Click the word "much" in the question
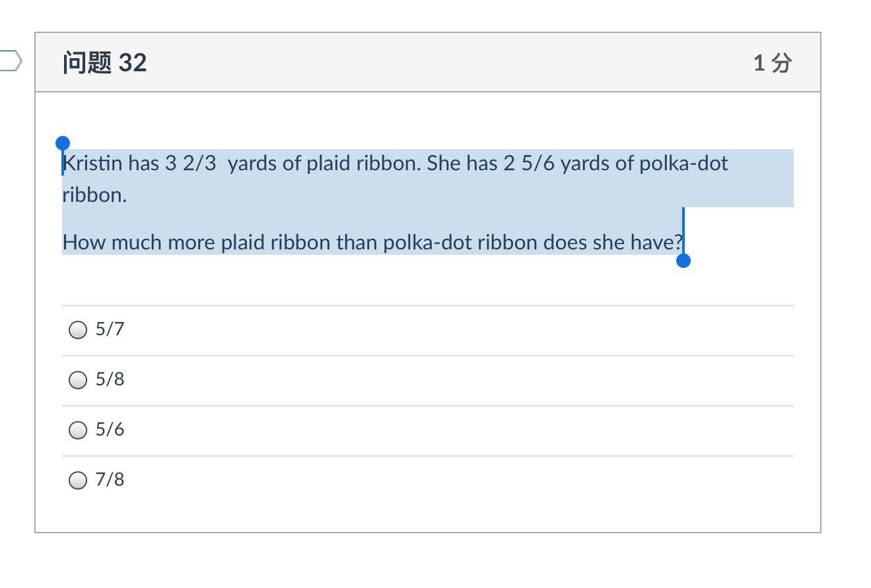 pos(136,242)
